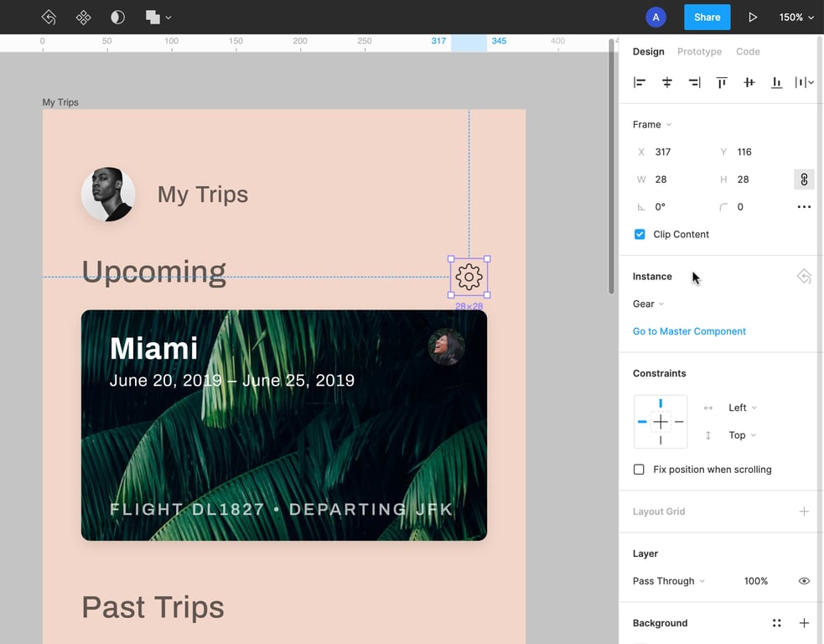Switch to the Prototype tab
This screenshot has height=644, width=824.
(699, 52)
